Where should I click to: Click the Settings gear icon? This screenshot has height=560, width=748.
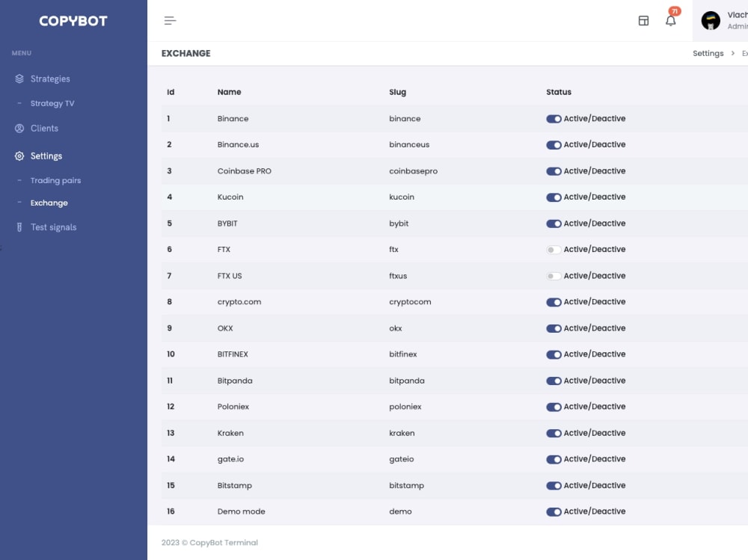(18, 156)
